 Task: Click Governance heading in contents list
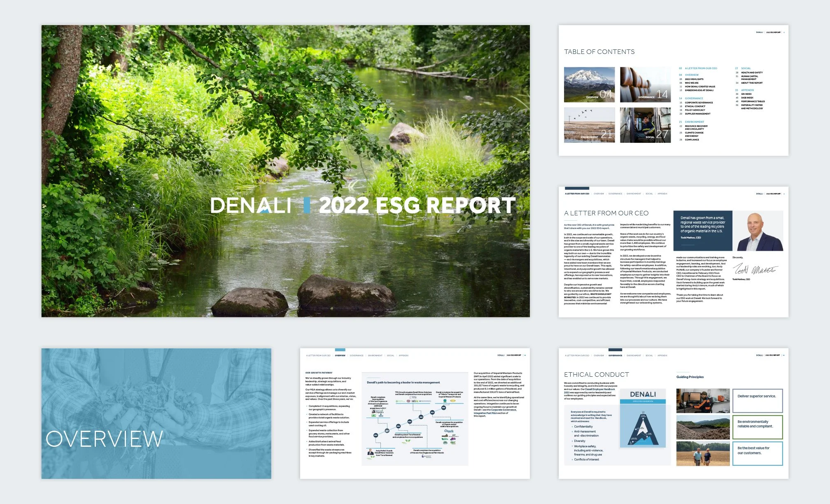(x=694, y=98)
